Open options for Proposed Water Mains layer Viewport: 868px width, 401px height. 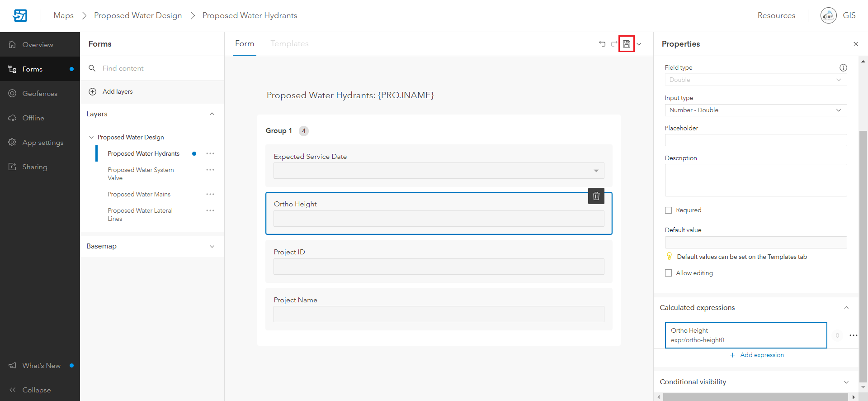(210, 194)
